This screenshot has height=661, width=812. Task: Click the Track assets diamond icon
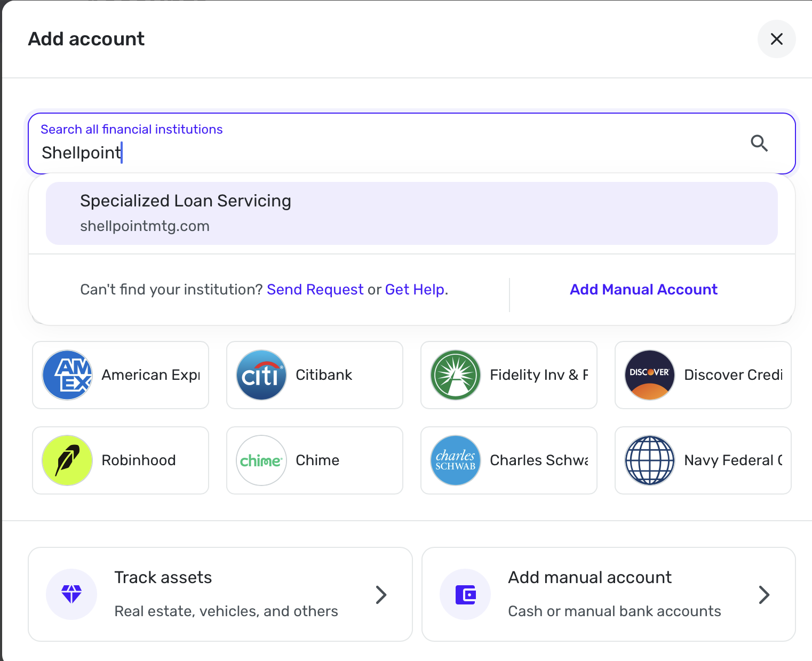[71, 594]
